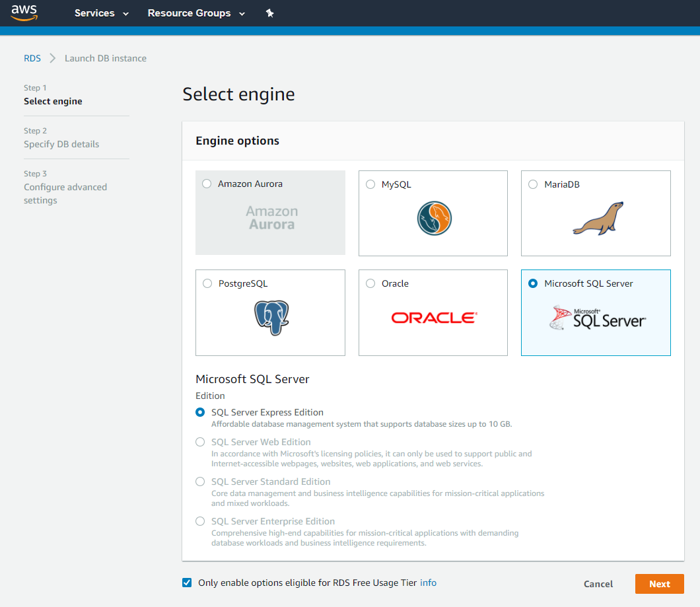Click the PostgreSQL elephant logo
The image size is (700, 607).
pyautogui.click(x=271, y=318)
